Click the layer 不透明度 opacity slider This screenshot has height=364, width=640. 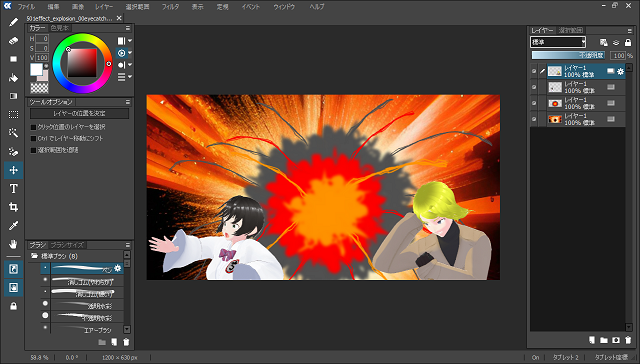tap(569, 55)
